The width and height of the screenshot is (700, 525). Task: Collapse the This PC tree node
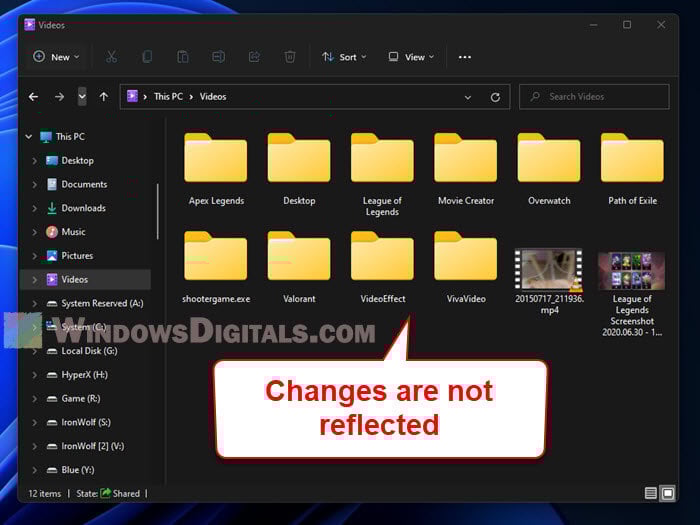point(29,137)
